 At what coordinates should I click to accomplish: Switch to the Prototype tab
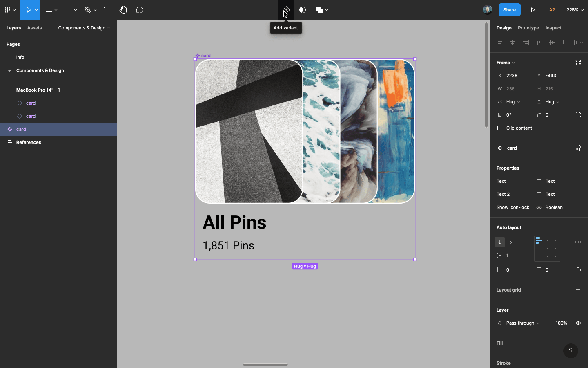[x=528, y=28]
